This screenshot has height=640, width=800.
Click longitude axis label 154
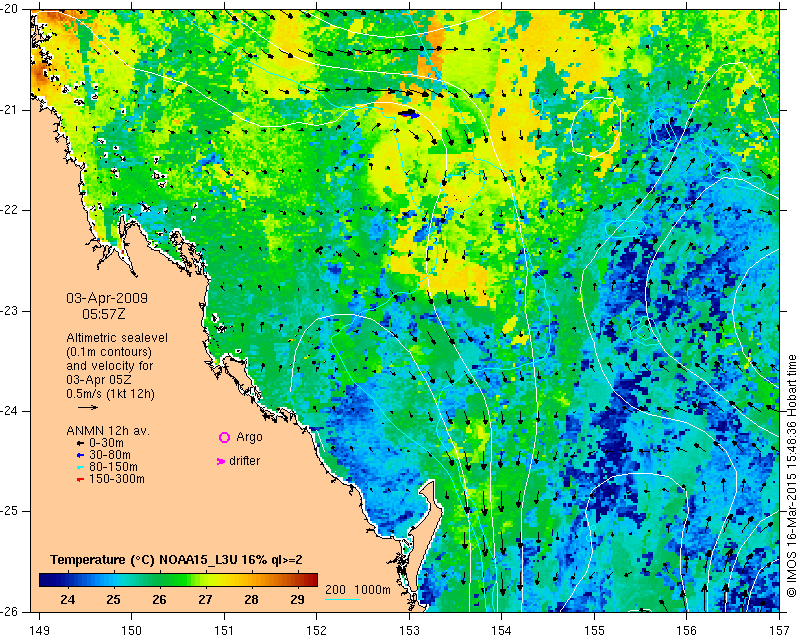[502, 631]
